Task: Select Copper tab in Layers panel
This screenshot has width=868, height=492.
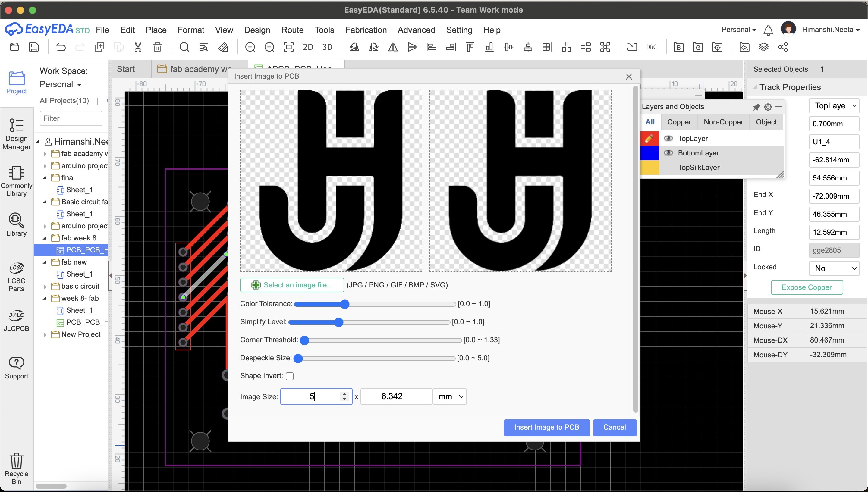Action: pos(679,122)
